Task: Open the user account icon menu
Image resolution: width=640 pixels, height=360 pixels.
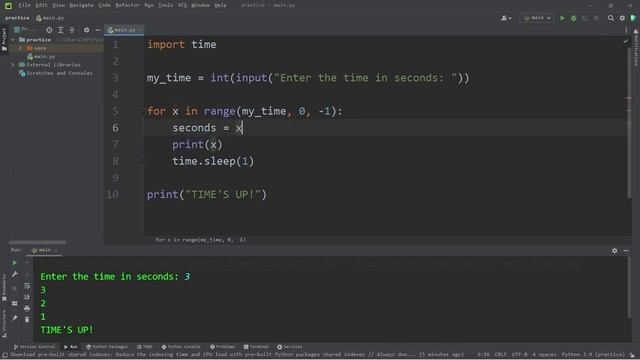Action: [x=506, y=18]
